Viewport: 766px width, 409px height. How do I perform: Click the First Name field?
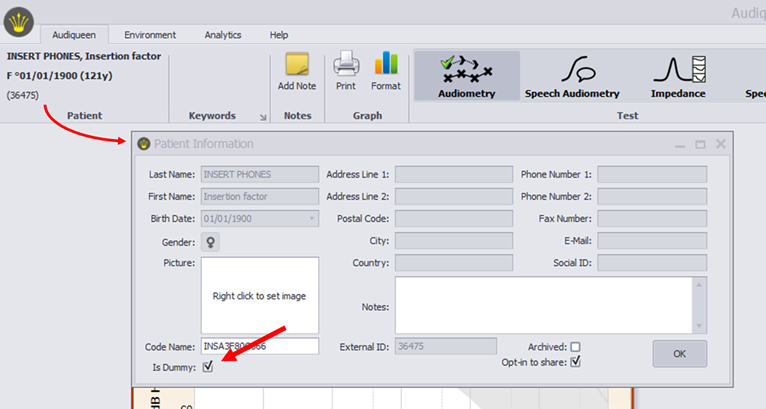(260, 196)
